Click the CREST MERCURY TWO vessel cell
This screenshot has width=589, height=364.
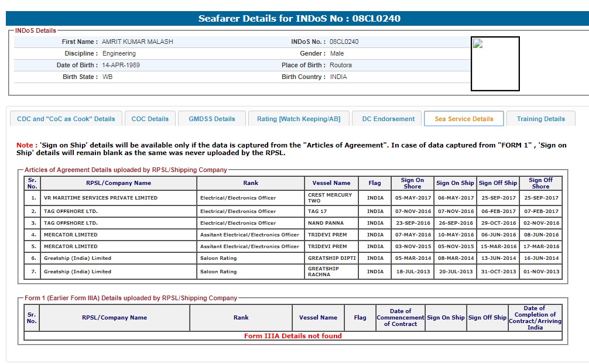[x=331, y=198]
